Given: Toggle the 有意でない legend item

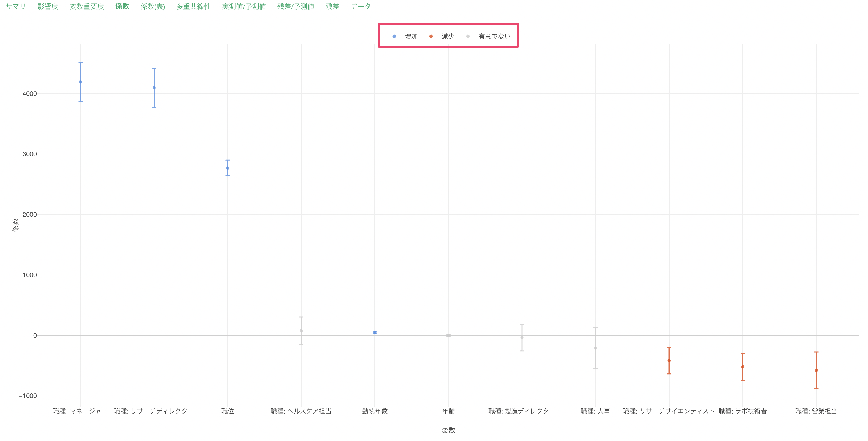Looking at the screenshot, I should pyautogui.click(x=488, y=36).
